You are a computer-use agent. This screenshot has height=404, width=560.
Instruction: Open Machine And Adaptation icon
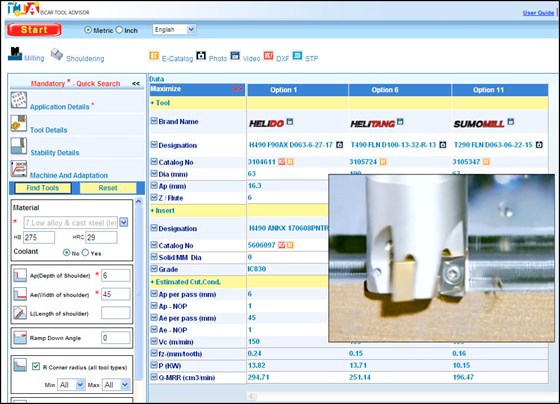(19, 169)
